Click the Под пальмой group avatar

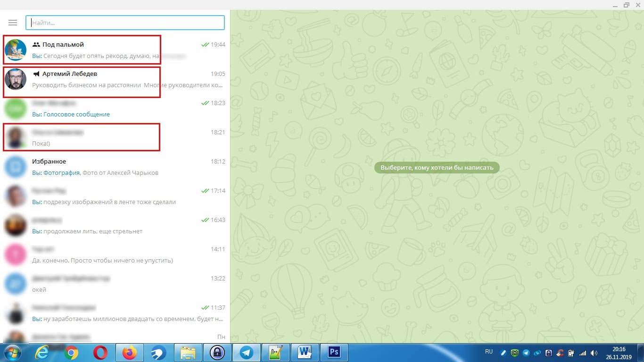click(x=16, y=50)
